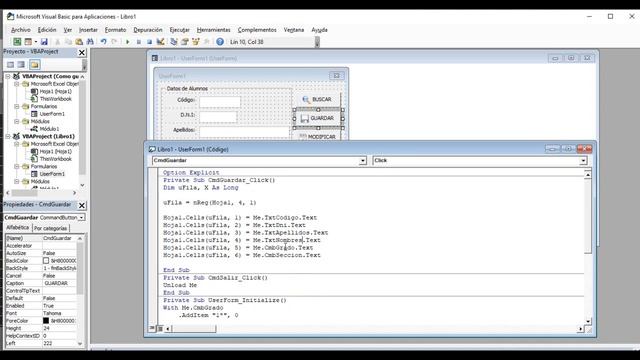640x360 pixels.
Task: Open Object Browser toolbar icon
Action: (196, 42)
